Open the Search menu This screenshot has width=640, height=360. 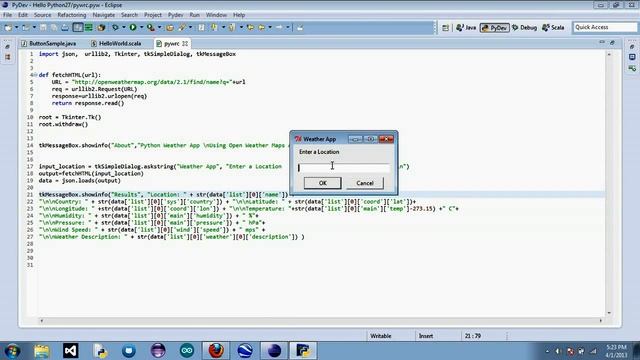pos(129,15)
